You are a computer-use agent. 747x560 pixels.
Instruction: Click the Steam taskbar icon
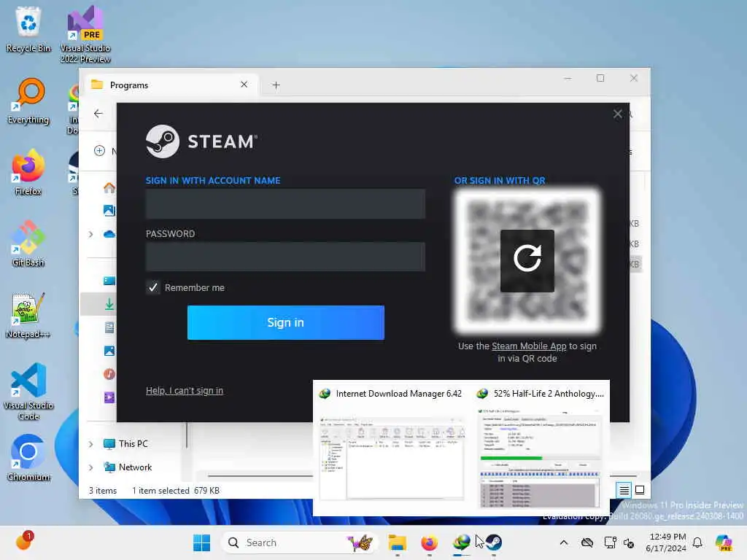click(x=494, y=542)
